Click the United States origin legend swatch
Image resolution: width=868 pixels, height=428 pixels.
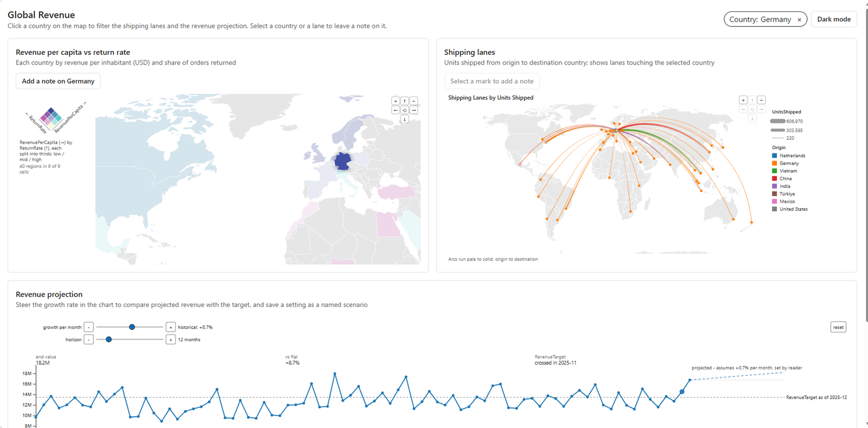point(774,209)
